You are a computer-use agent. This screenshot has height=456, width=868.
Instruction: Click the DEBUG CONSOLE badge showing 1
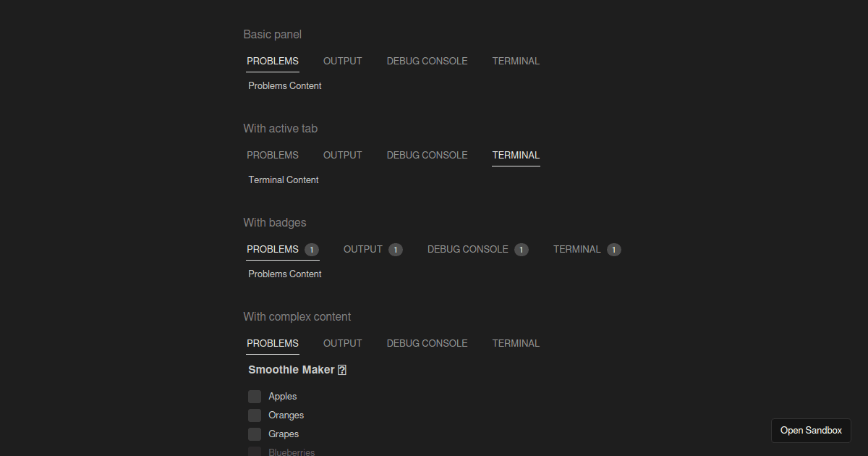521,249
